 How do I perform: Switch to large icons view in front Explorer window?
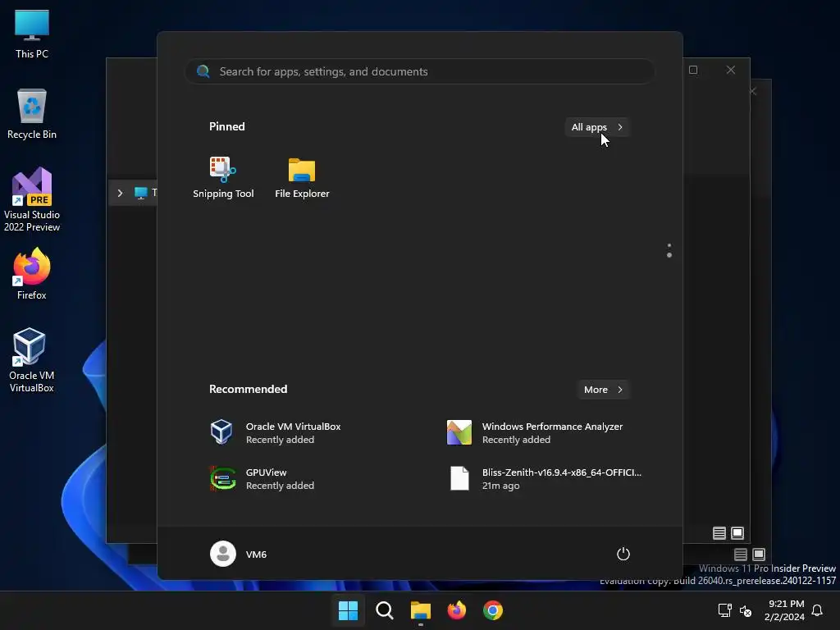737,533
